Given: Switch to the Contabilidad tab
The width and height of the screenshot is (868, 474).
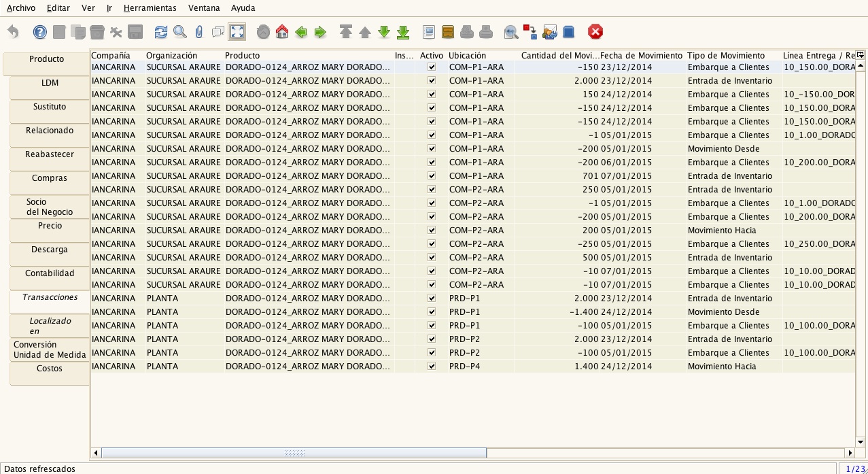Looking at the screenshot, I should pos(50,278).
